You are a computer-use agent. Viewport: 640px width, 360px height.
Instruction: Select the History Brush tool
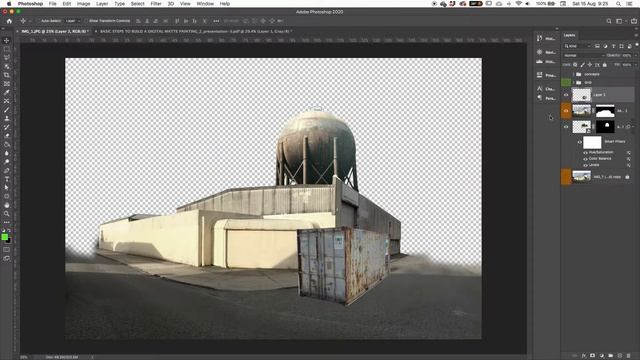(7, 127)
